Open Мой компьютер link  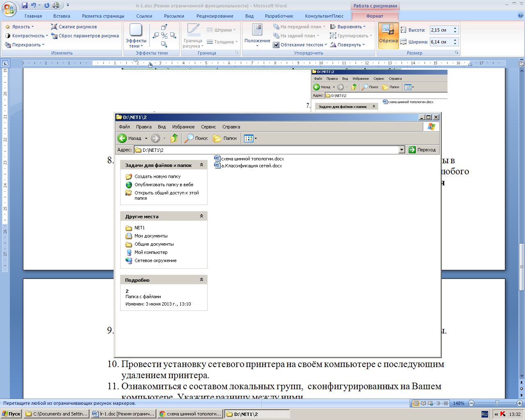pos(151,252)
